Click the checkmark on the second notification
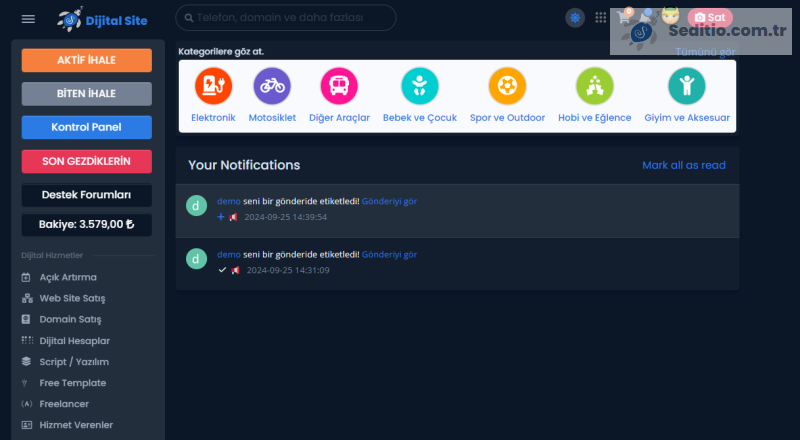This screenshot has width=800, height=440. coord(222,270)
